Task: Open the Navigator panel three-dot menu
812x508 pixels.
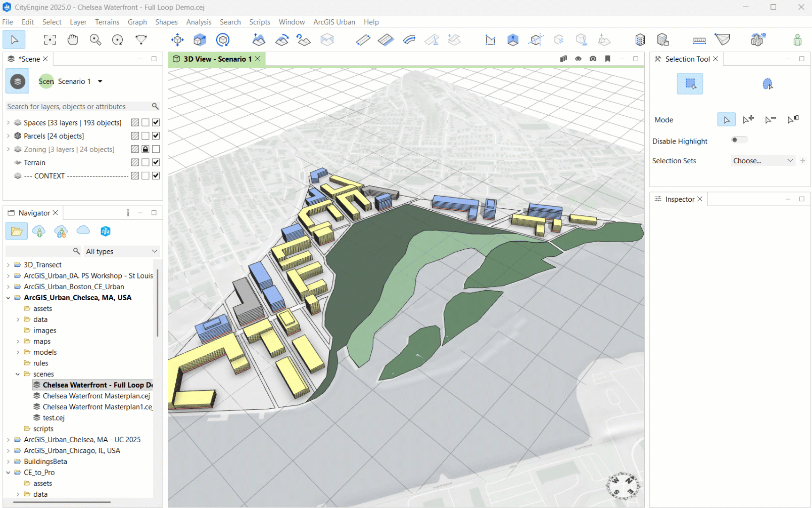Action: coord(128,213)
